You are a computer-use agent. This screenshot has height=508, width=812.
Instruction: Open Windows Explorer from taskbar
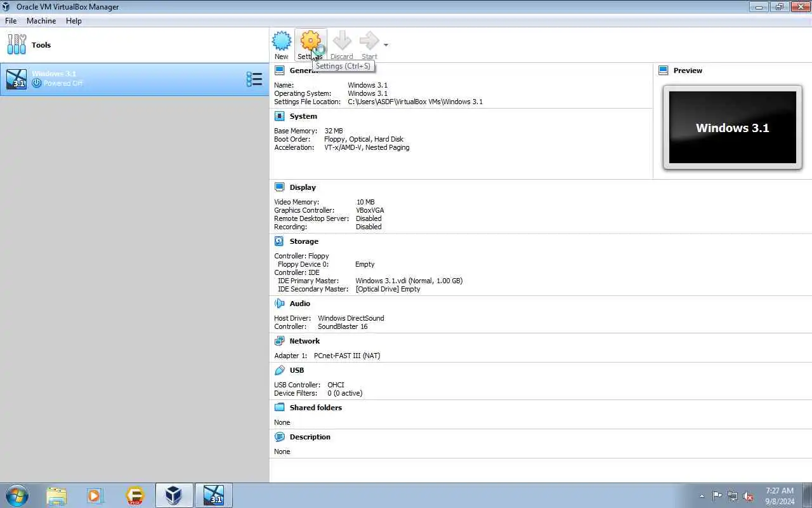point(56,495)
